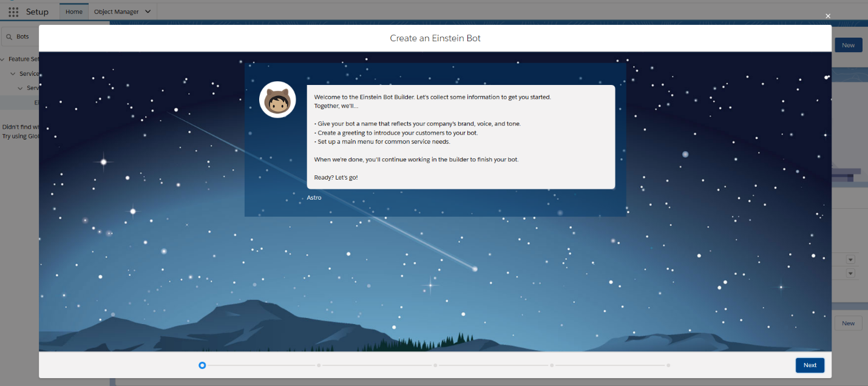Screen dimensions: 868x386
Task: Click the "Ready? Let's go!" text
Action: tap(336, 177)
